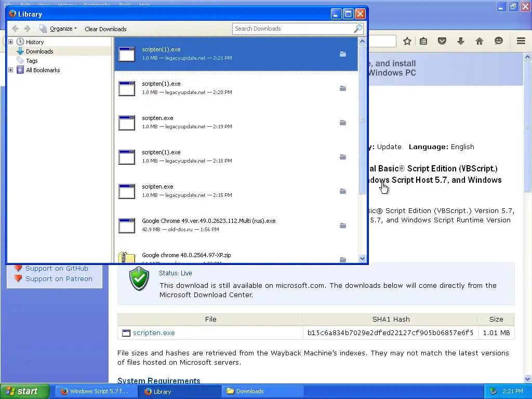
Task: Open Support on GitHub link
Action: [57, 269]
